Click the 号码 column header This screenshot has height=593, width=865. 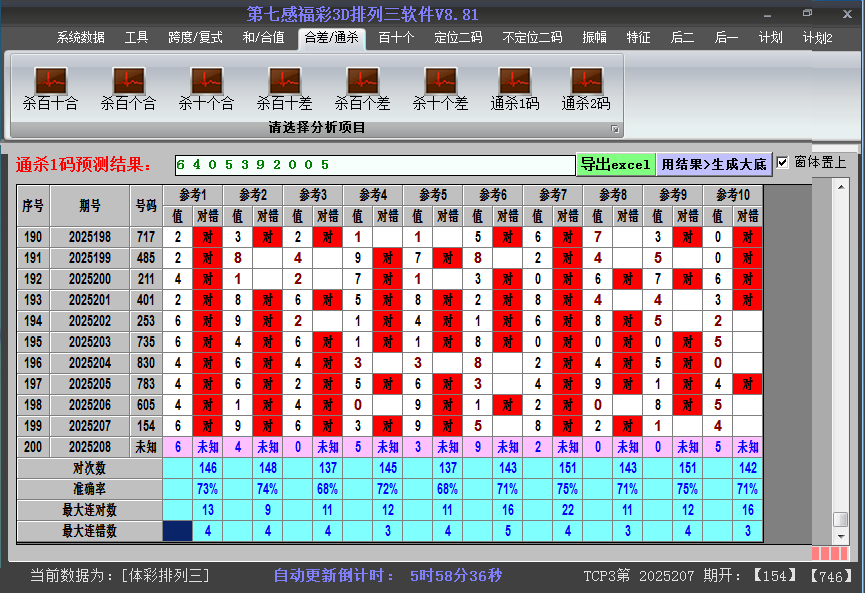tap(146, 206)
